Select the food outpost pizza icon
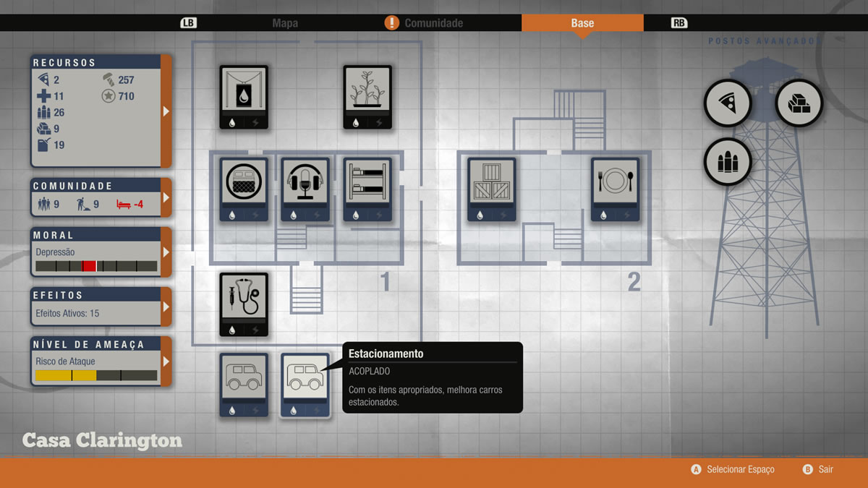Screen dimensions: 868x488 click(728, 103)
